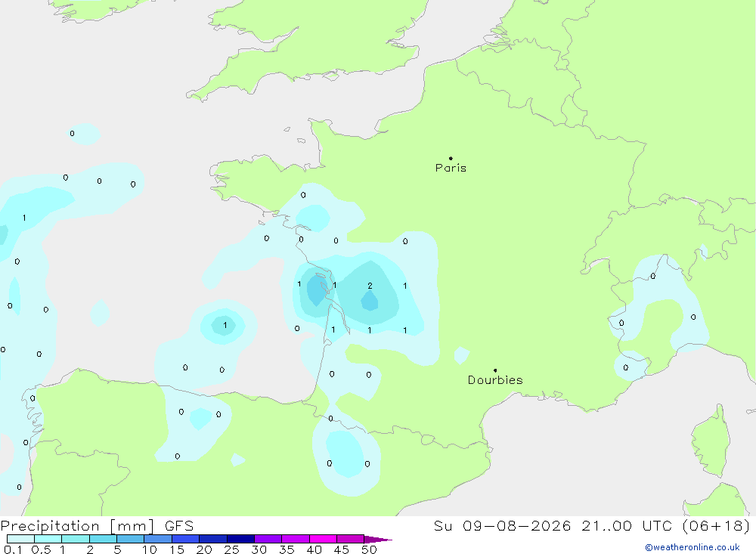
Task: Pick the 30–35 mm purple legend swatch
Action: [x=268, y=539]
